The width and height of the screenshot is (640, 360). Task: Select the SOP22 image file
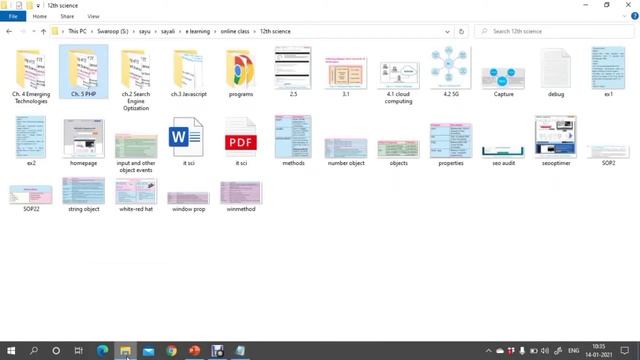pos(31,198)
